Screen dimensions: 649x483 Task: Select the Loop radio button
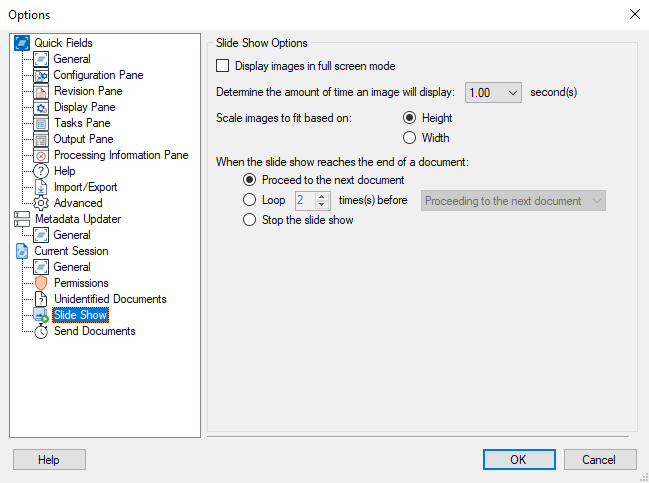point(249,200)
